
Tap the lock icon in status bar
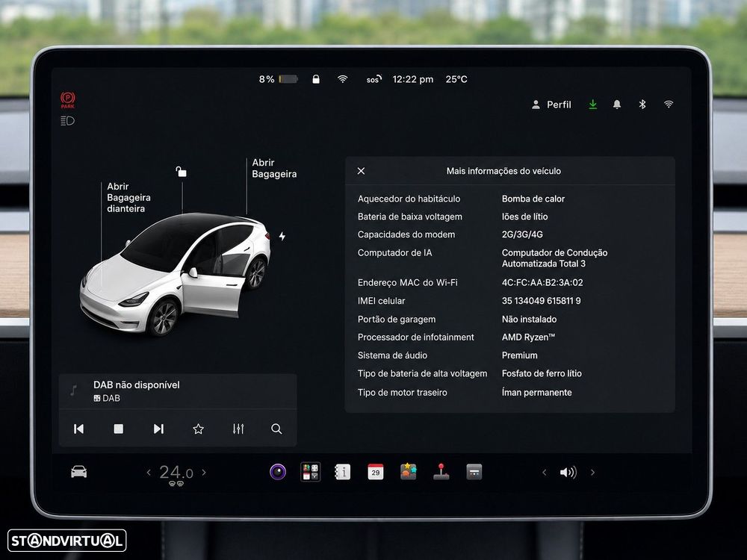click(x=316, y=79)
